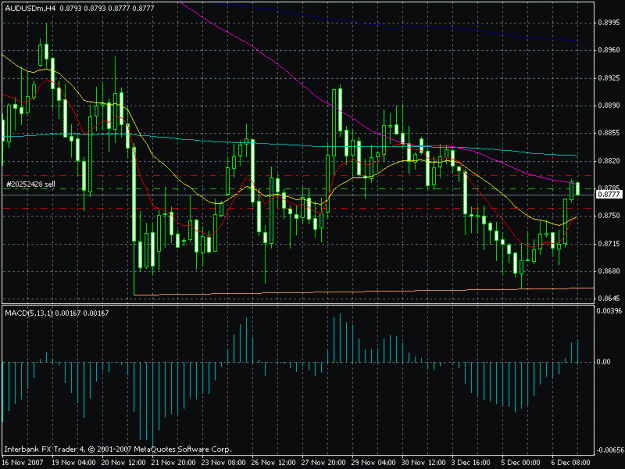Click the 16 Nov 2007 date label
This screenshot has width=625, height=469.
coord(22,463)
